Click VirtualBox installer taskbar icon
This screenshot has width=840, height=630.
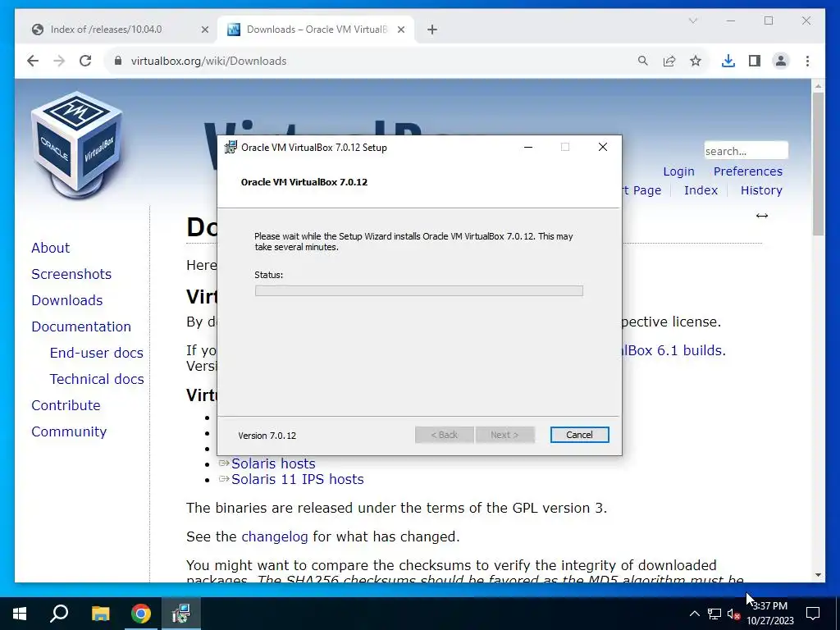[181, 614]
